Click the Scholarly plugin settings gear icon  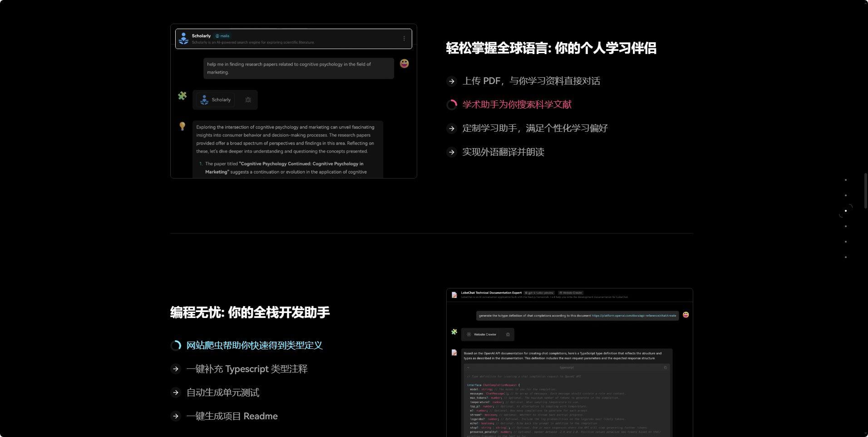248,100
